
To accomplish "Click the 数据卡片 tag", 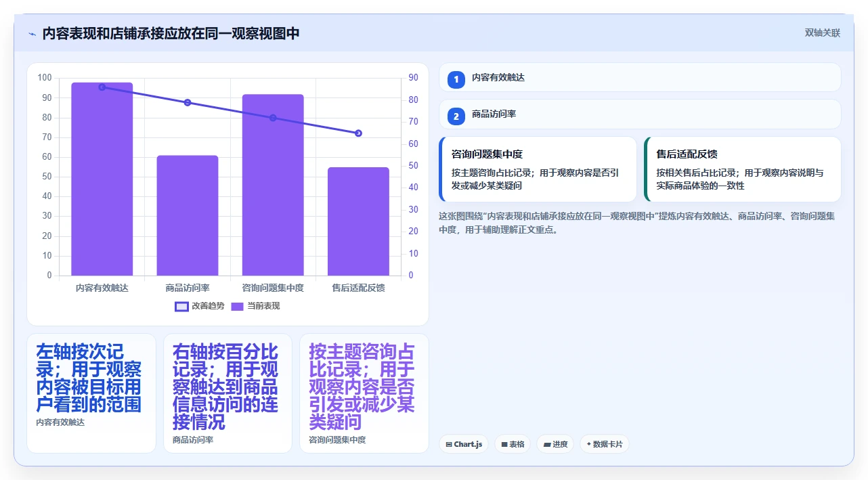I will click(605, 444).
